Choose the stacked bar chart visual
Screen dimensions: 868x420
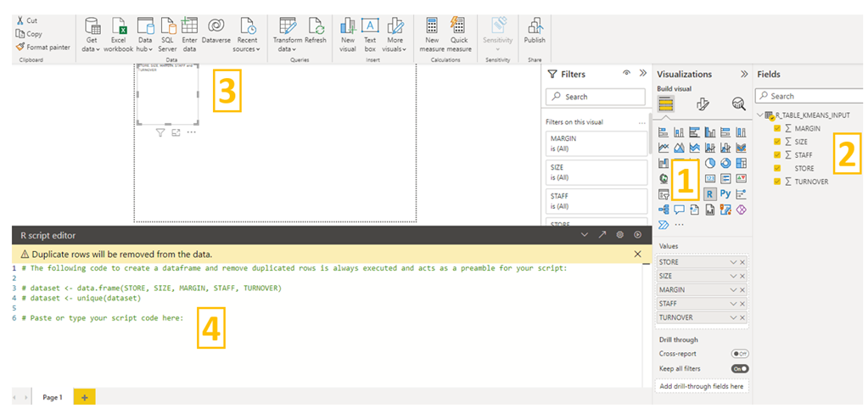pyautogui.click(x=664, y=132)
